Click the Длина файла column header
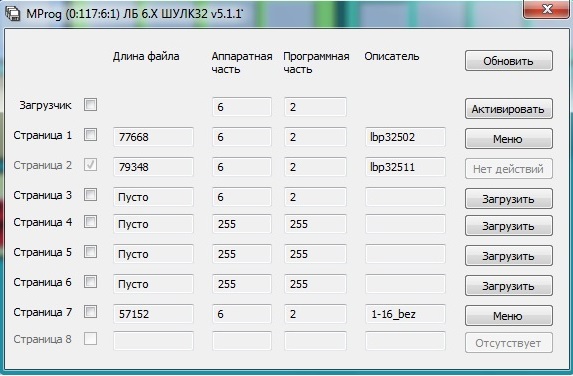The width and height of the screenshot is (573, 376). click(146, 56)
